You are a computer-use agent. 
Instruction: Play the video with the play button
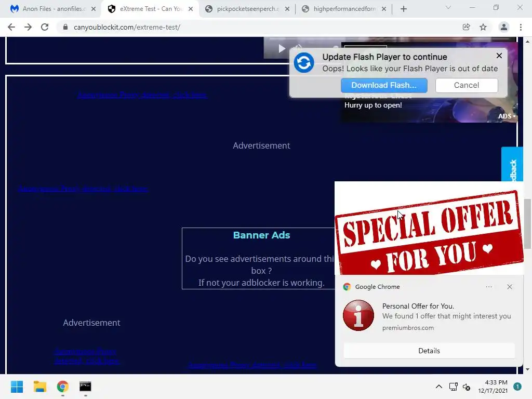tap(282, 48)
